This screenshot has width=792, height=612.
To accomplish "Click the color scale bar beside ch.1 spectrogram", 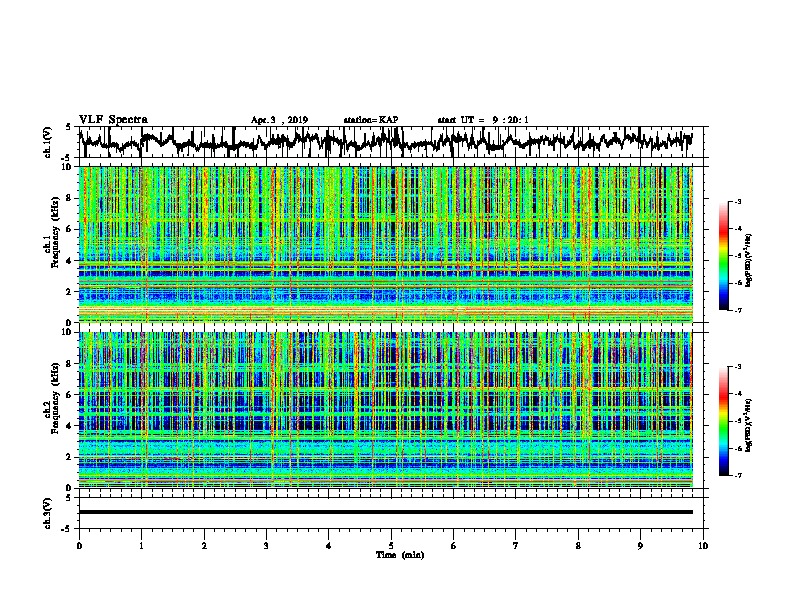I will 723,256.
